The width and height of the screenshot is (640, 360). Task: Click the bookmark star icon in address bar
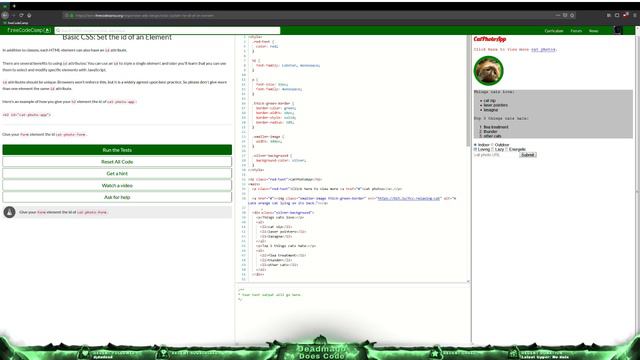pos(572,15)
